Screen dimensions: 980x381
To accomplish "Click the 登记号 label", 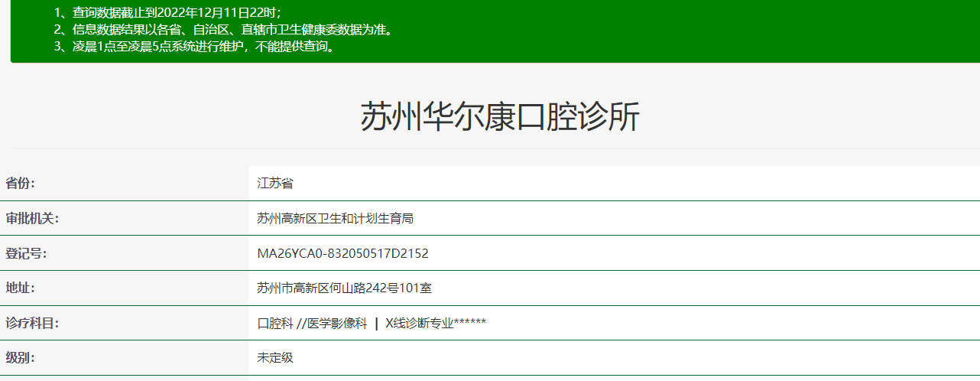I will click(x=27, y=253).
